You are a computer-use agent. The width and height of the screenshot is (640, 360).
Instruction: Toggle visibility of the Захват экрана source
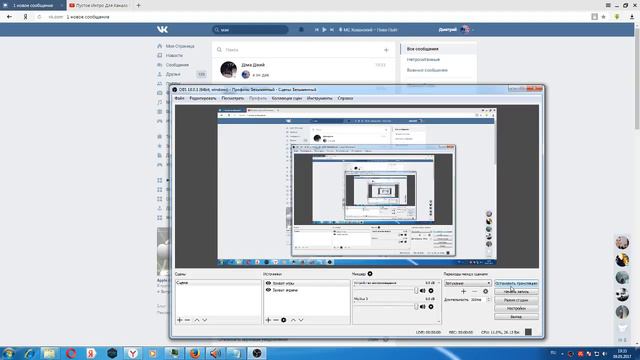(x=268, y=290)
